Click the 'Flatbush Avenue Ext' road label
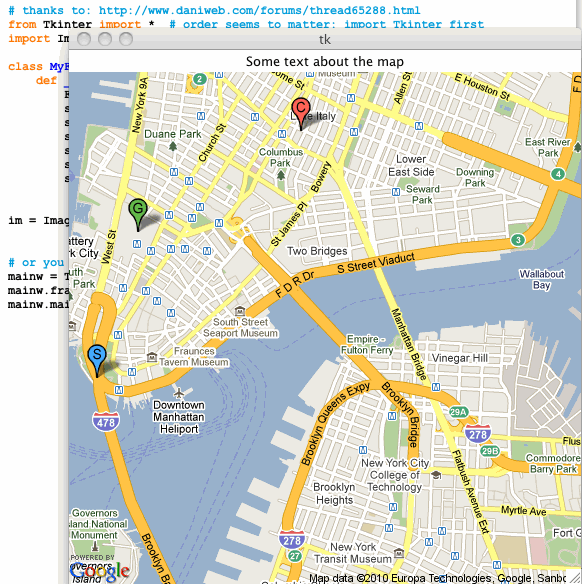 tap(470, 492)
